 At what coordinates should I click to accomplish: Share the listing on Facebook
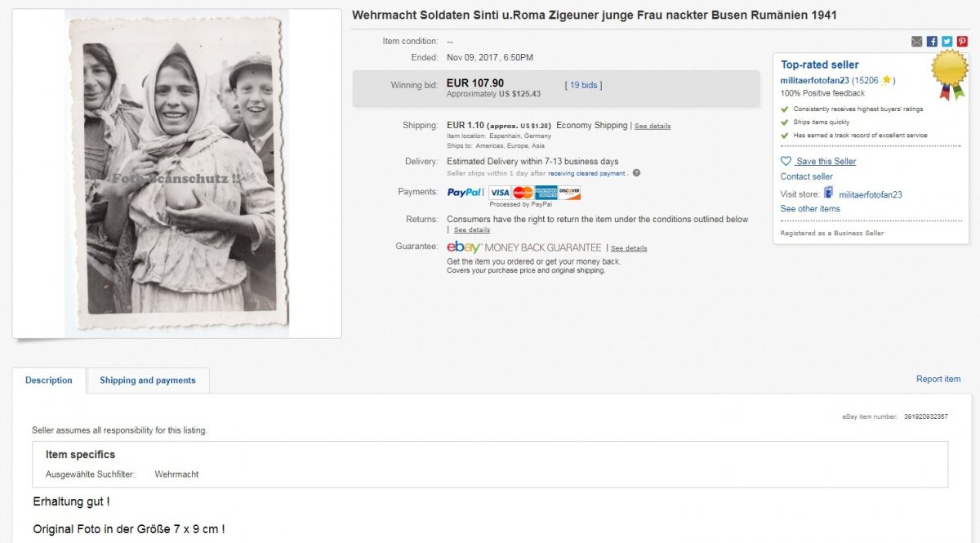932,42
